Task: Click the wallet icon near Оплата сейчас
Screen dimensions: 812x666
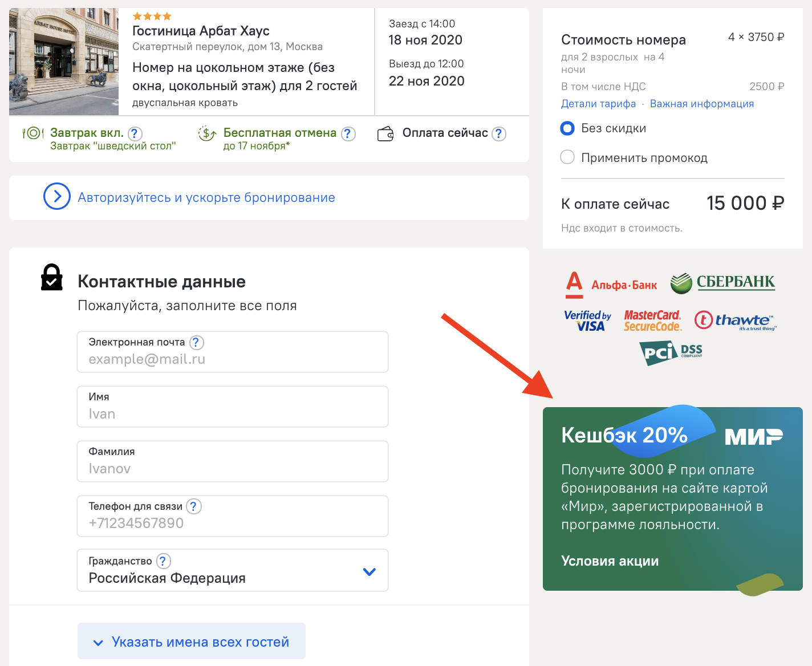Action: coord(386,134)
